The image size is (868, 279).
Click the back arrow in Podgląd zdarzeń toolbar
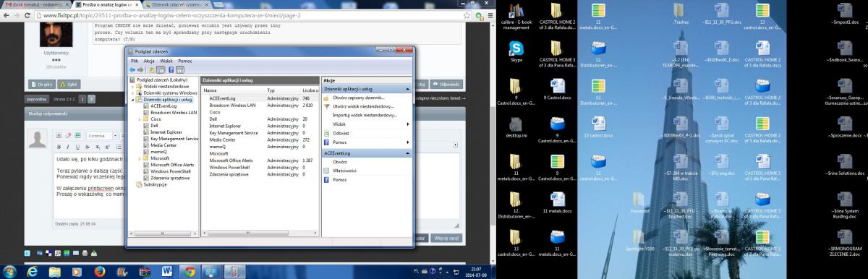click(x=132, y=69)
